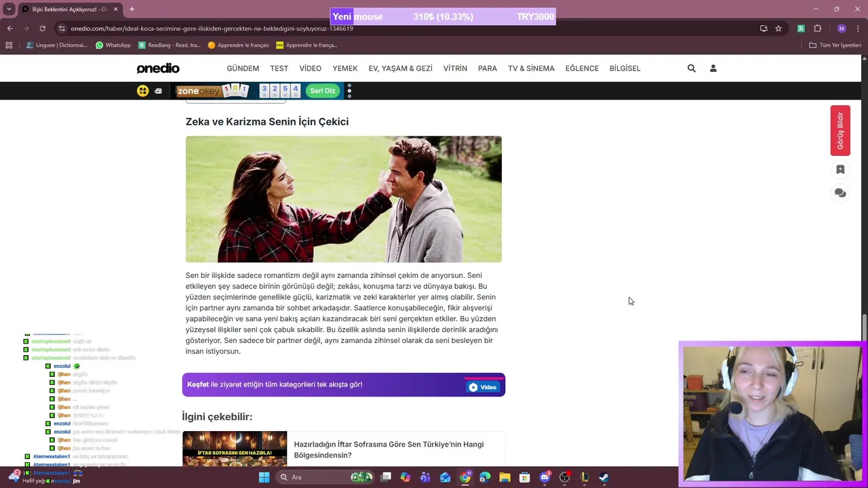This screenshot has height=488, width=868.
Task: Open the GÜNDEM menu
Action: 243,68
